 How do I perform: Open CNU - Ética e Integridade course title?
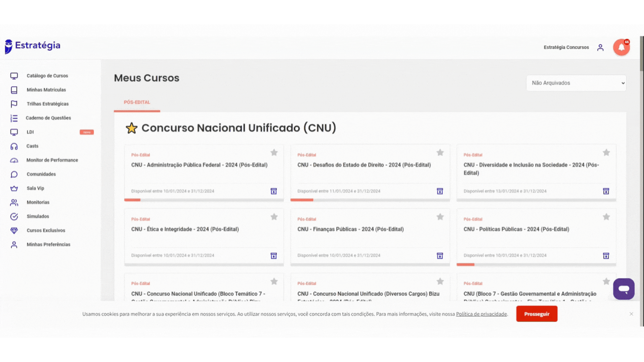pos(185,229)
